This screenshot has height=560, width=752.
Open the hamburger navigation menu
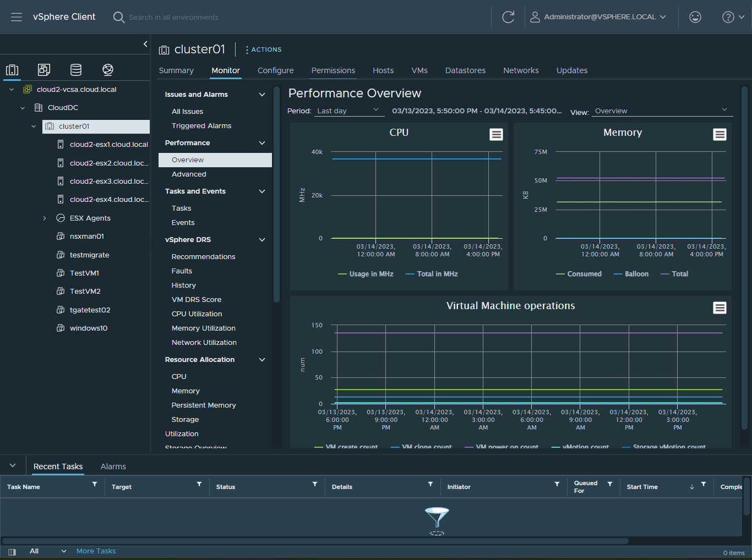tap(17, 17)
